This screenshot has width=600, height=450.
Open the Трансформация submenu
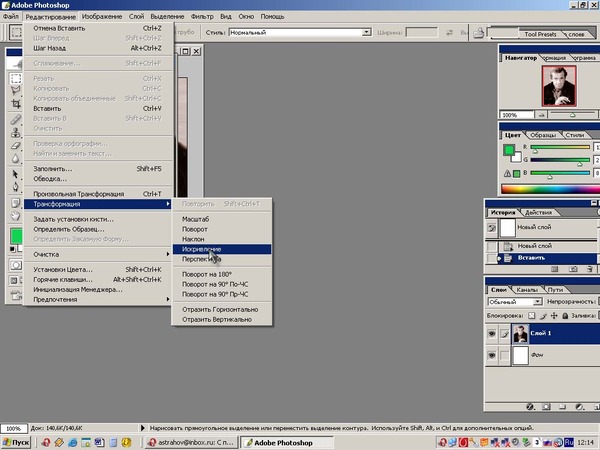click(x=97, y=204)
